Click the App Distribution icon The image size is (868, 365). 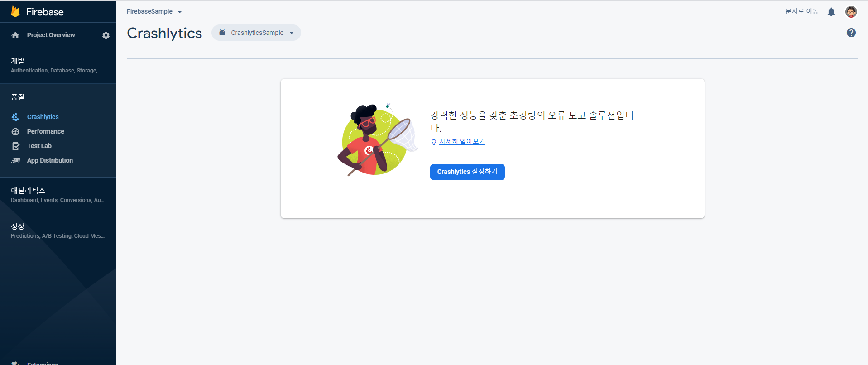pos(15,161)
